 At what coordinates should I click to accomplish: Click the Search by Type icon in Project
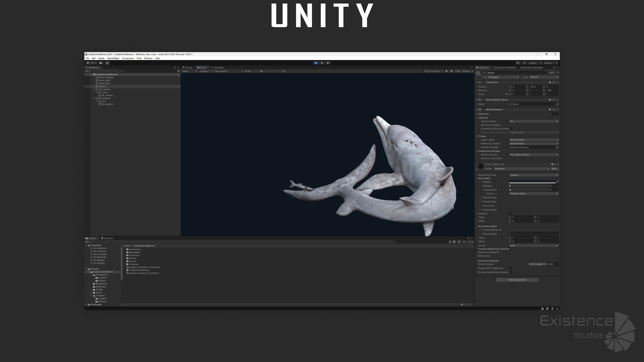pyautogui.click(x=454, y=242)
